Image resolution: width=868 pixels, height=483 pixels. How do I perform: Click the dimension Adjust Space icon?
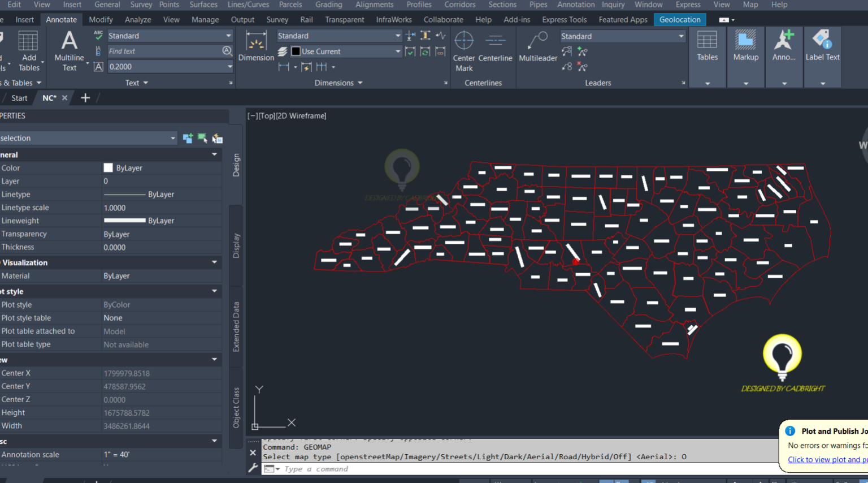pyautogui.click(x=426, y=35)
